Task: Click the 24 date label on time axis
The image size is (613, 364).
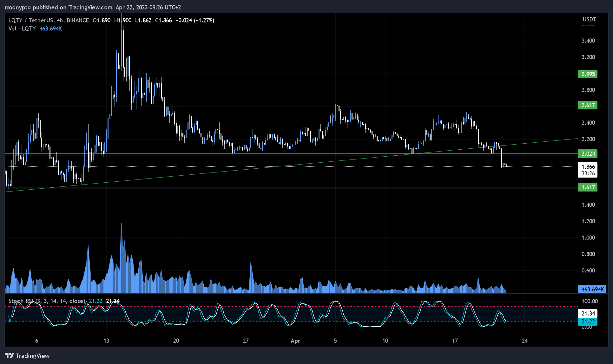Action: (525, 341)
